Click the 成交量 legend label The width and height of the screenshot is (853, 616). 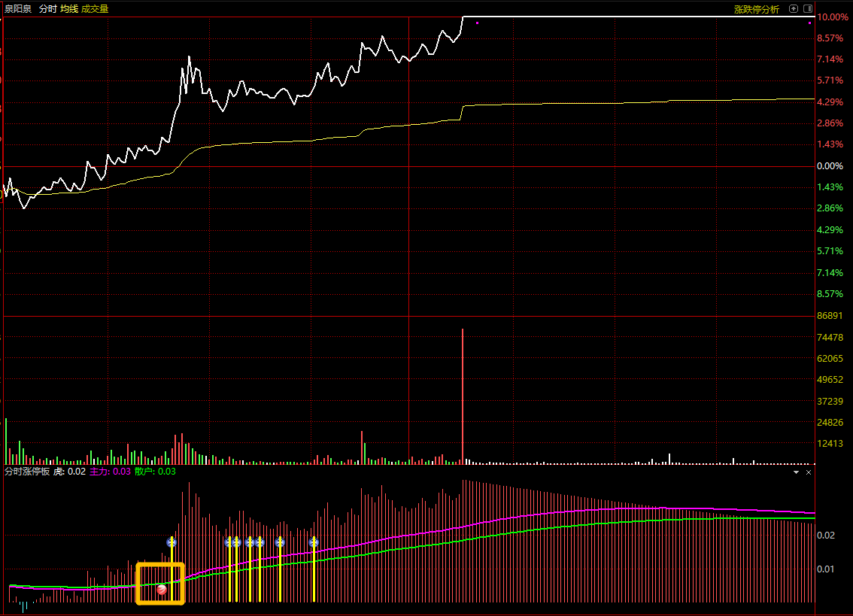coord(95,9)
